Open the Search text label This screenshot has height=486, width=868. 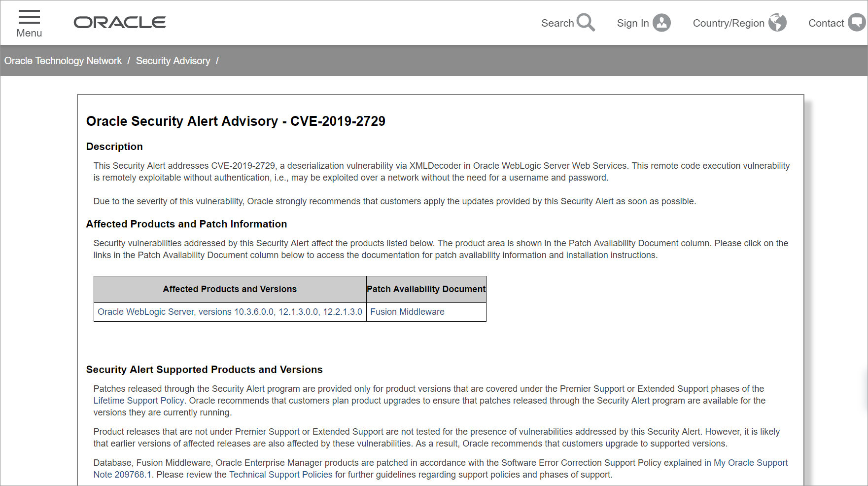[x=557, y=23]
